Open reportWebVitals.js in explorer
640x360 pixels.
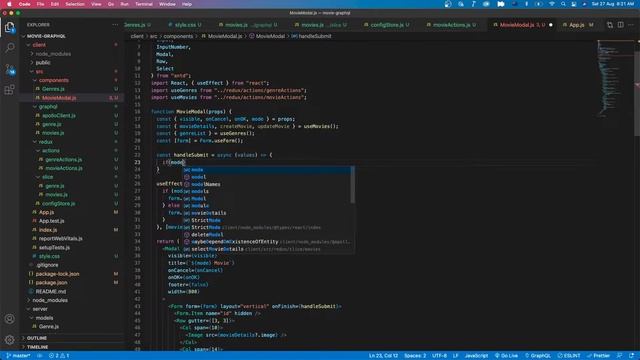pos(60,238)
